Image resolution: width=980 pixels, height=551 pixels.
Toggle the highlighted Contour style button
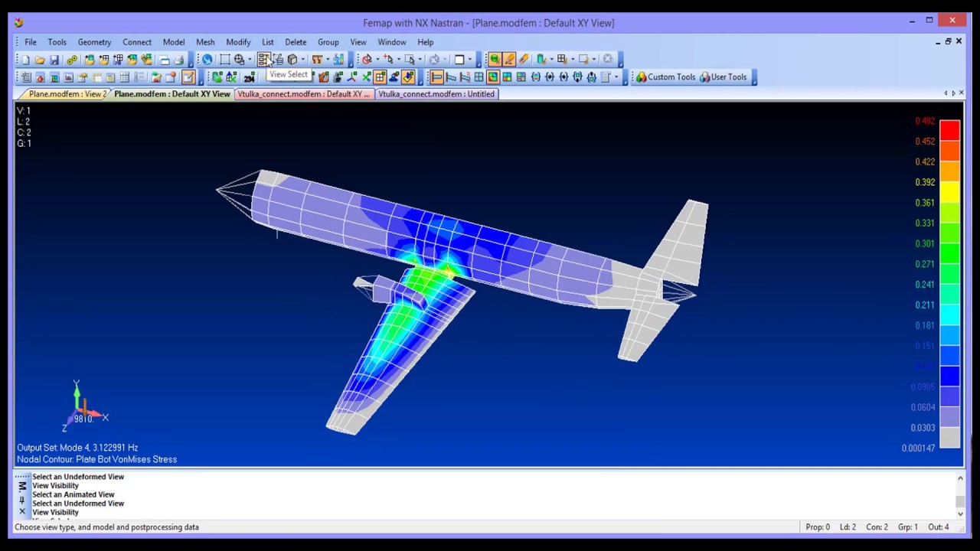tap(493, 77)
